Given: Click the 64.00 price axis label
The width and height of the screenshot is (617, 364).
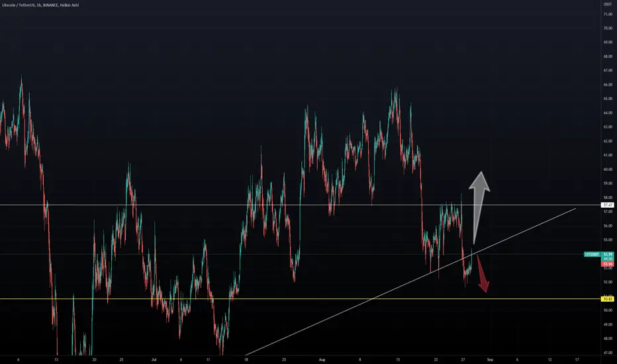Looking at the screenshot, I should (608, 113).
